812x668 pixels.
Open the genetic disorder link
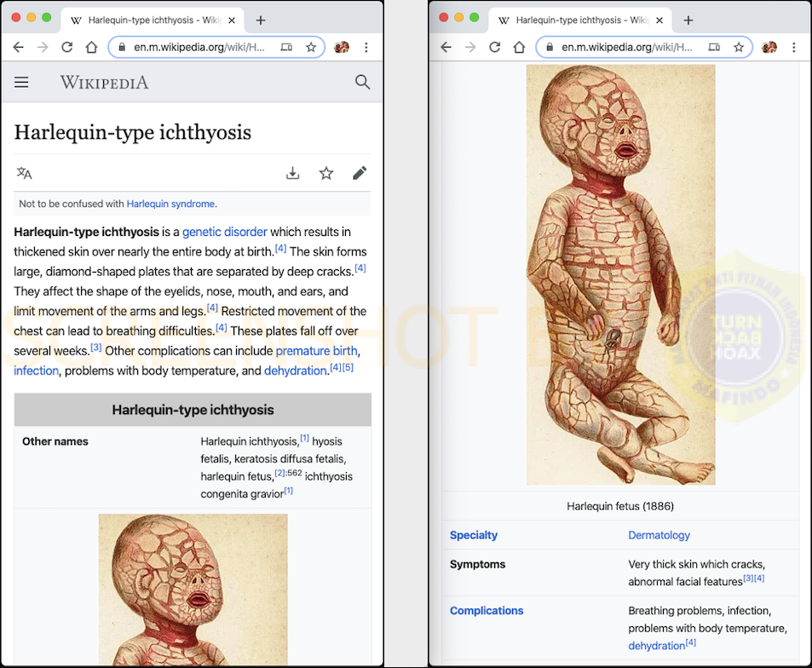pyautogui.click(x=225, y=232)
